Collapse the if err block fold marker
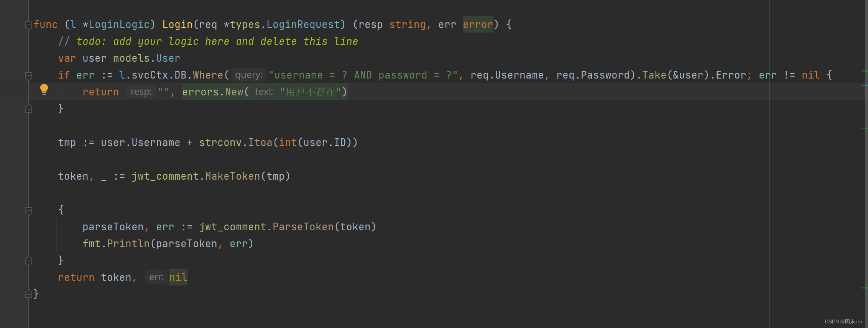 29,76
